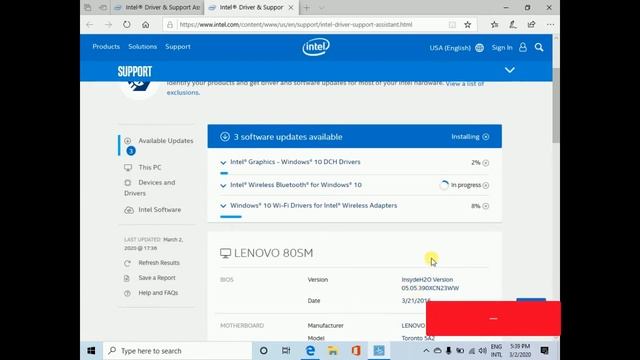Select Devices and Drivers in sidebar
This screenshot has width=640, height=360.
[x=150, y=188]
